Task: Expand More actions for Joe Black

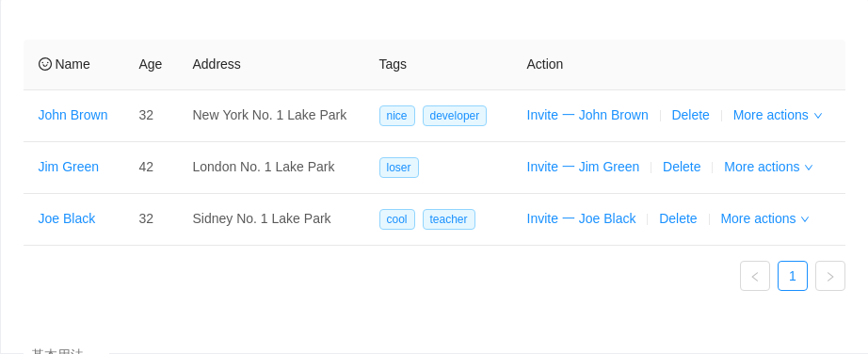Action: pyautogui.click(x=764, y=218)
